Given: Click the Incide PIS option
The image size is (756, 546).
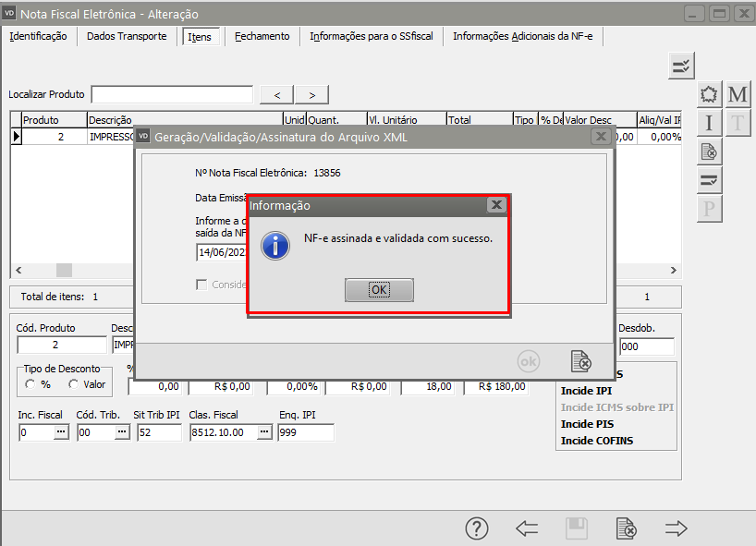Looking at the screenshot, I should point(587,424).
